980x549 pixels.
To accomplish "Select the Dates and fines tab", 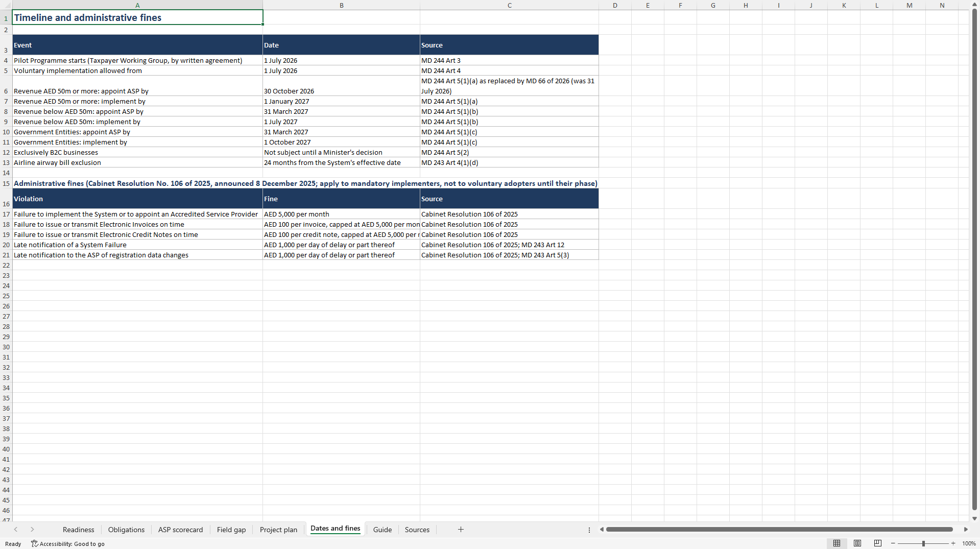I will (336, 529).
